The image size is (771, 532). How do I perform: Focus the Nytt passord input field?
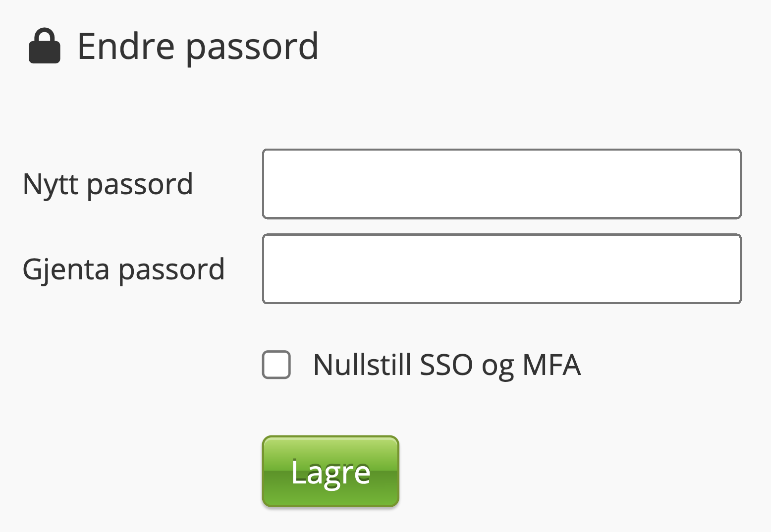[501, 184]
